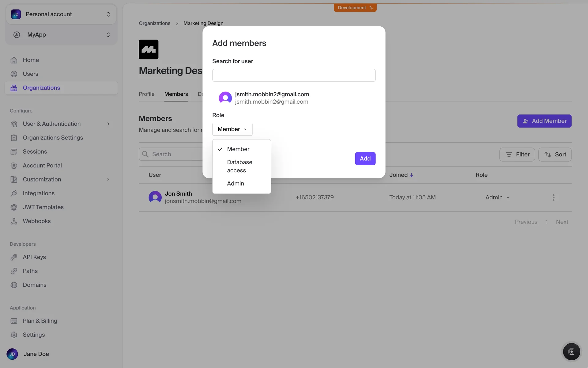Click the Webhooks icon in sidebar
The image size is (588, 368).
(x=14, y=221)
